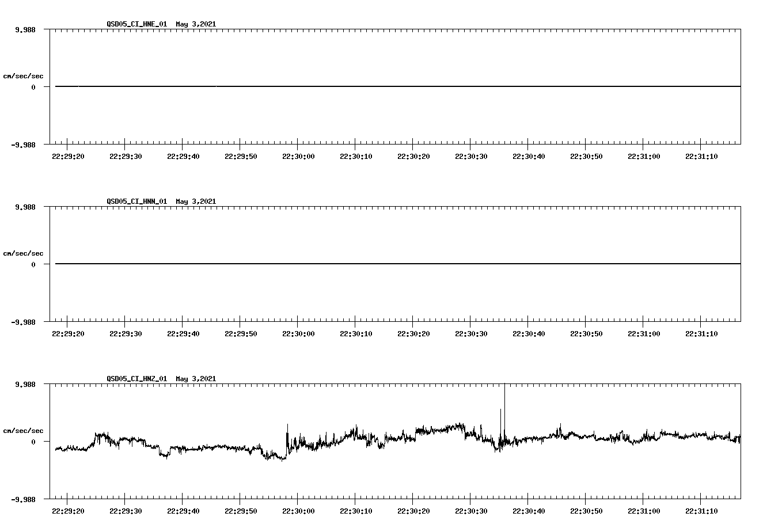This screenshot has height=532, width=782.
Task: Click the cm/sec/sec axis label of the HNE plot
Action: (24, 75)
